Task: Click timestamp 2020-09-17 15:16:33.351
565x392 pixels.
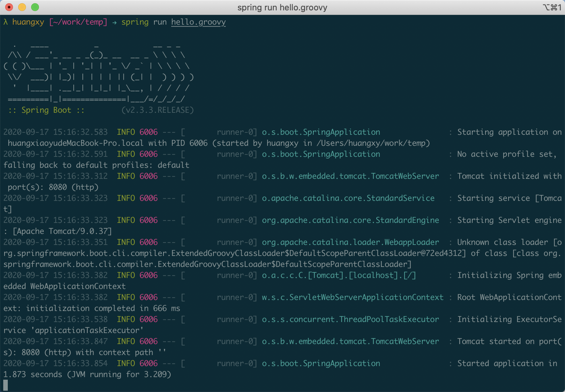Action: tap(55, 242)
